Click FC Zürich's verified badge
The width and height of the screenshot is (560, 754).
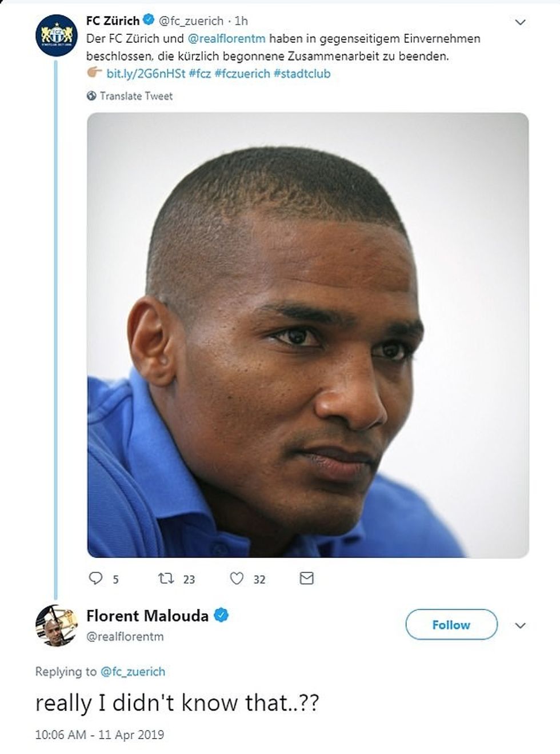click(149, 21)
